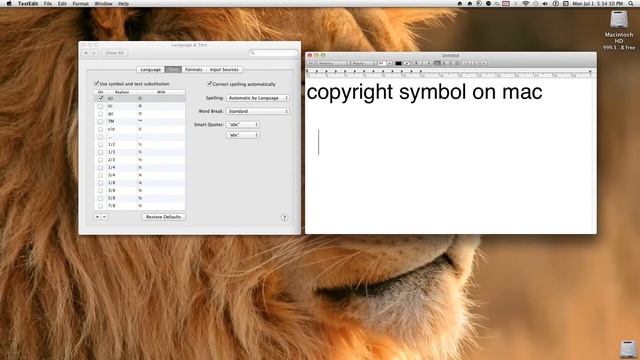Click the help question mark button
Image resolution: width=640 pixels, height=360 pixels.
284,218
